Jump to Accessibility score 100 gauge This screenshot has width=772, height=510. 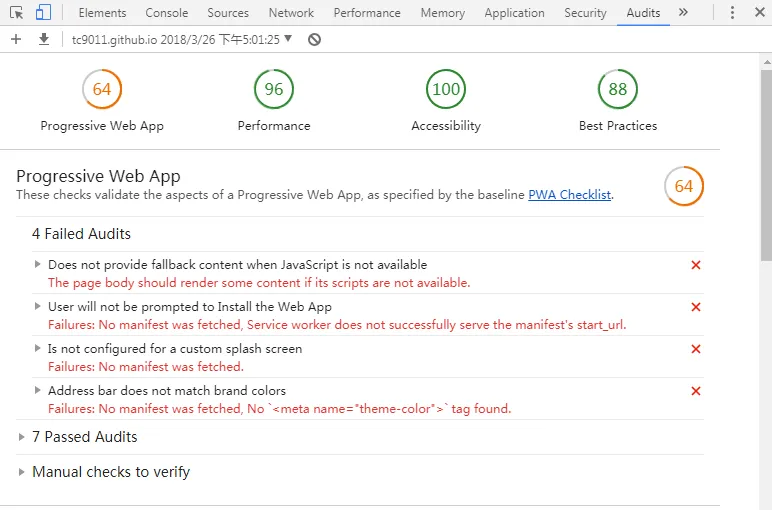[x=446, y=89]
